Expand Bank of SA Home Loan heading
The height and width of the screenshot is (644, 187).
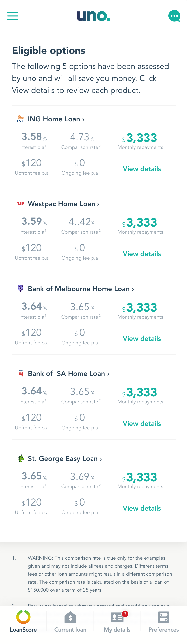coord(68,373)
